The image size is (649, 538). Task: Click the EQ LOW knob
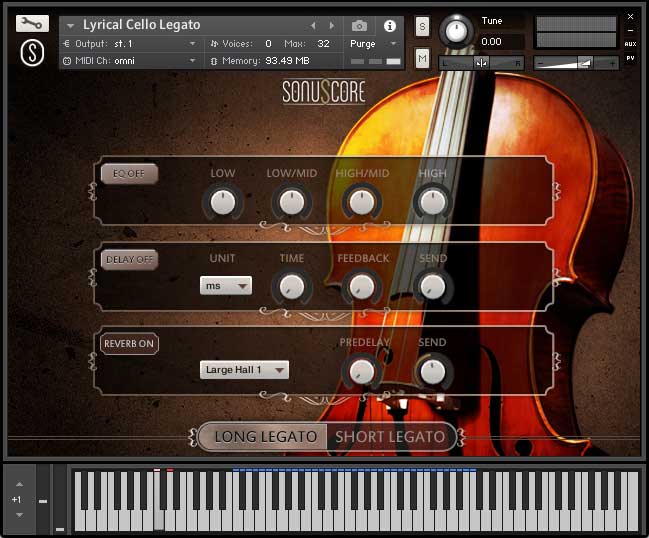tap(223, 202)
